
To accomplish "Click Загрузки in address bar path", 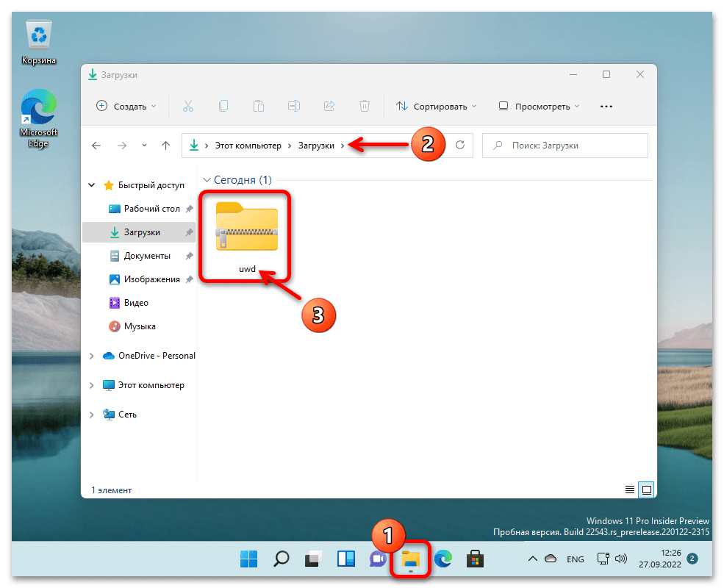I will pyautogui.click(x=316, y=146).
